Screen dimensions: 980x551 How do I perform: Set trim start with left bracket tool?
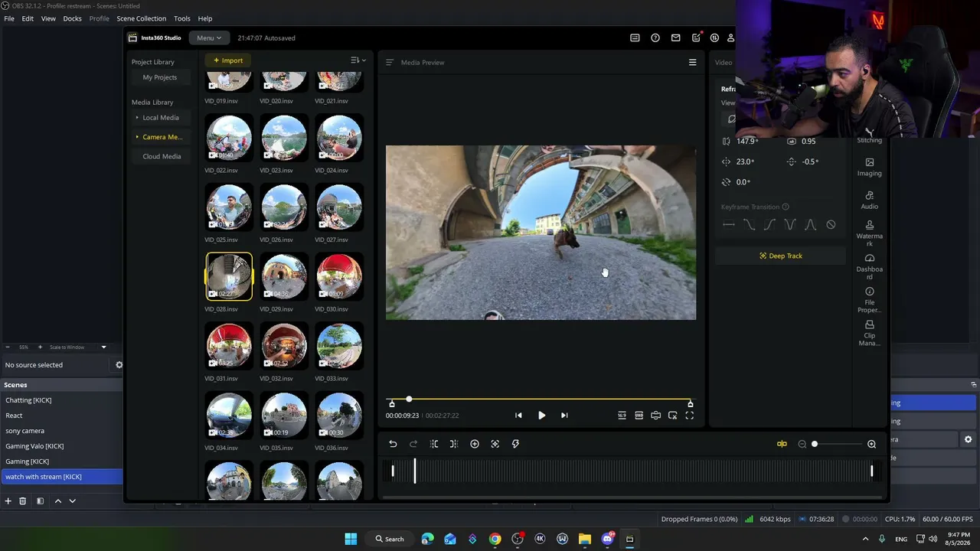[434, 444]
